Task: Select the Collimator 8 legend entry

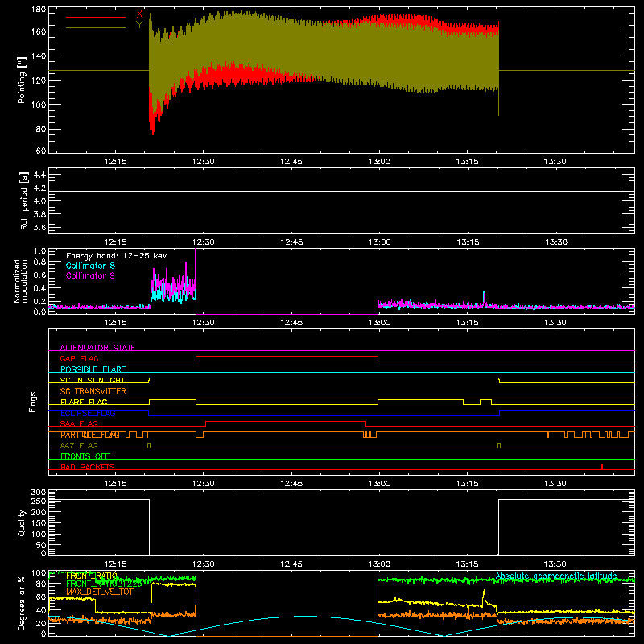Action: coord(90,266)
